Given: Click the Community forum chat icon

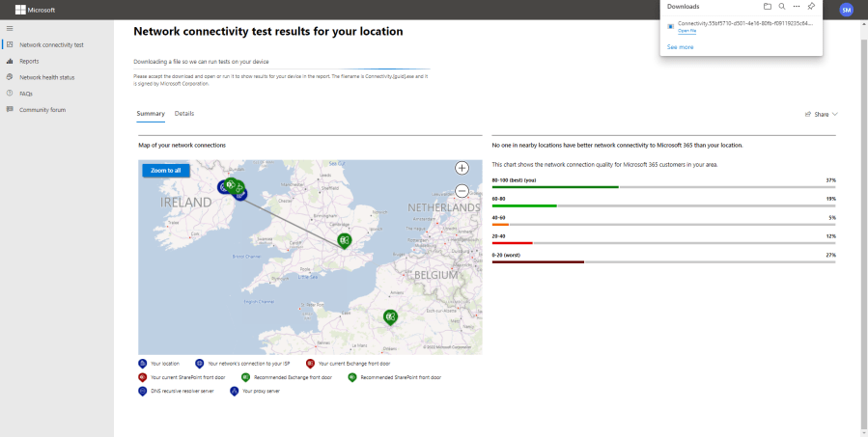Looking at the screenshot, I should pyautogui.click(x=10, y=110).
